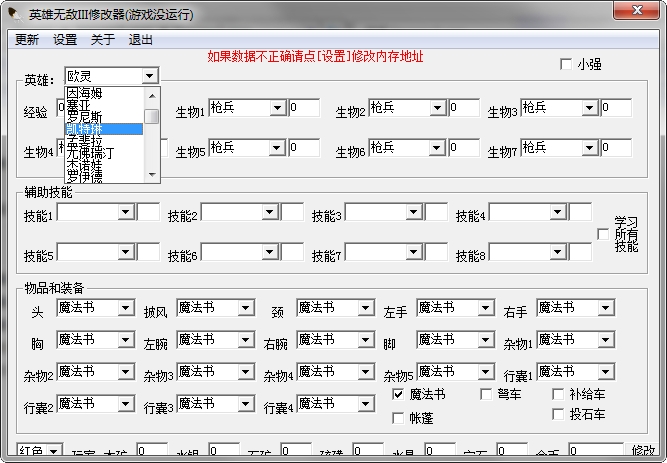Open the 生物7 creature dropdown
The height and width of the screenshot is (463, 667).
point(590,148)
